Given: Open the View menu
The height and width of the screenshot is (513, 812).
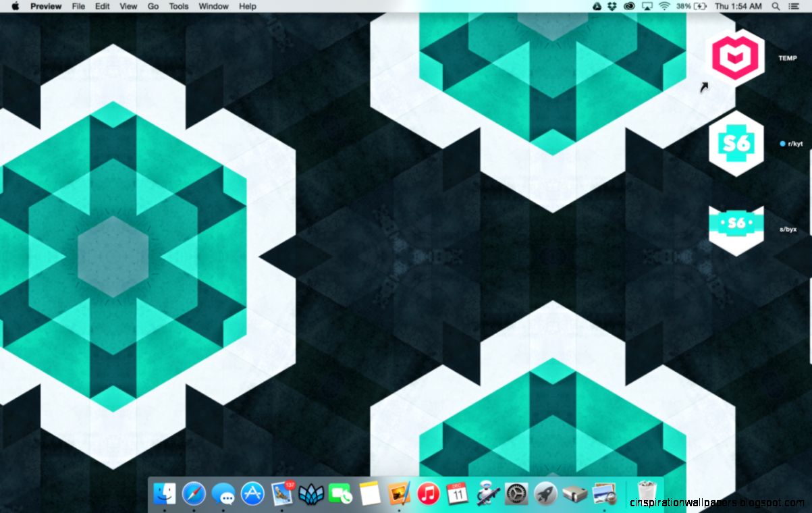Looking at the screenshot, I should (x=128, y=6).
